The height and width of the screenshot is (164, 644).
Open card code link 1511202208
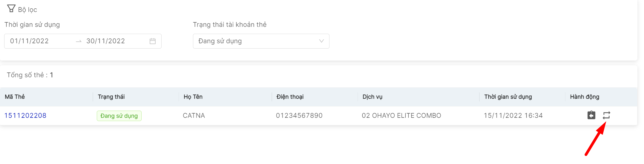point(25,115)
